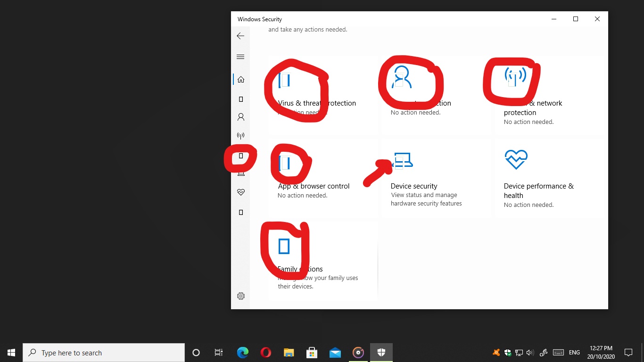Open the Account protection tile
The width and height of the screenshot is (644, 362).
click(x=436, y=95)
